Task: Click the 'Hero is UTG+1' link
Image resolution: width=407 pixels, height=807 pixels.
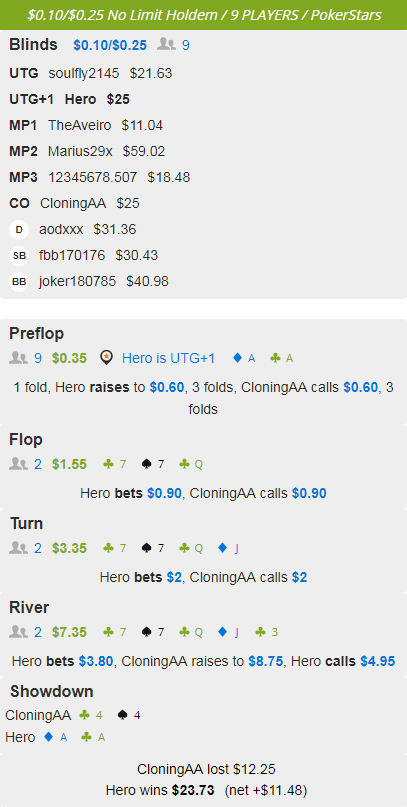Action: coord(168,358)
